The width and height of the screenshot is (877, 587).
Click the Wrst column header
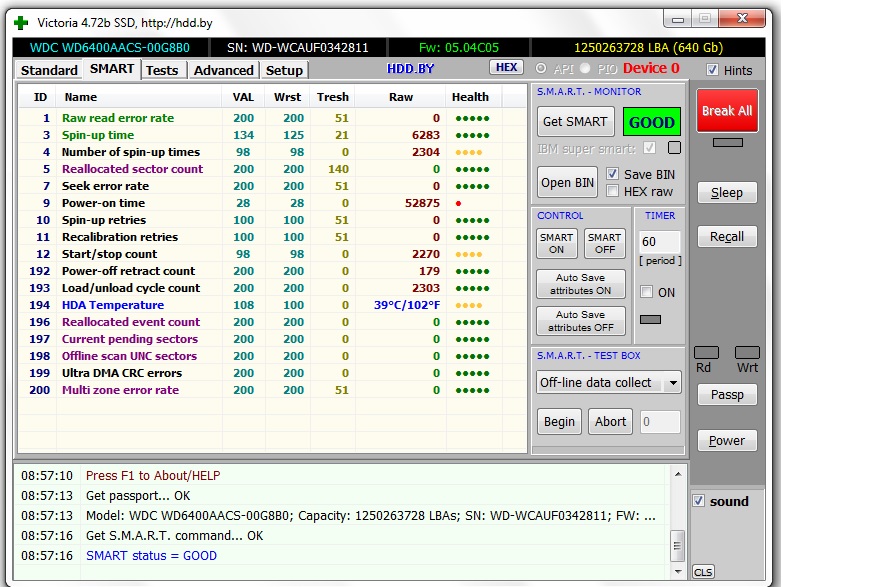(287, 97)
